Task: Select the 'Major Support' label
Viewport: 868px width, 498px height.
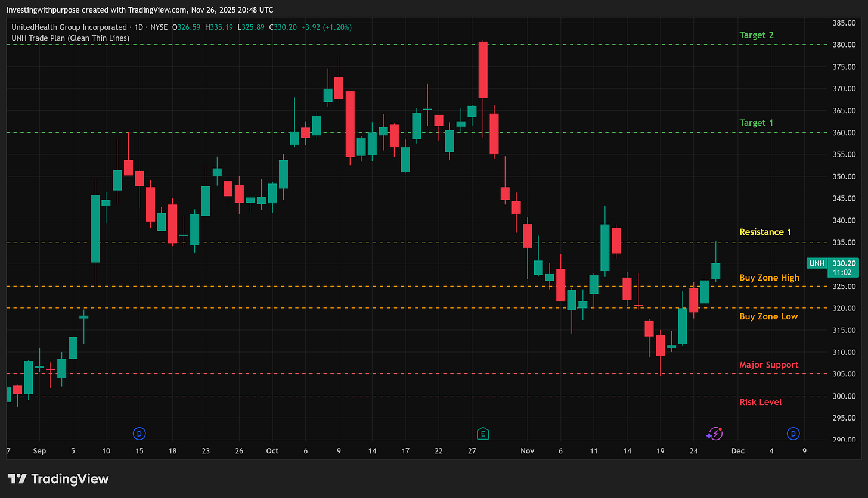Action: pyautogui.click(x=768, y=365)
